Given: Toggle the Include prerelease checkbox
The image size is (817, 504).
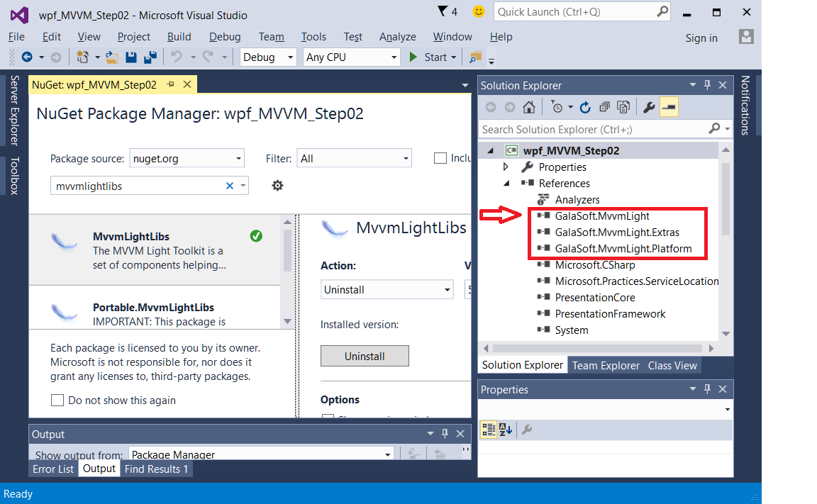Looking at the screenshot, I should (440, 158).
